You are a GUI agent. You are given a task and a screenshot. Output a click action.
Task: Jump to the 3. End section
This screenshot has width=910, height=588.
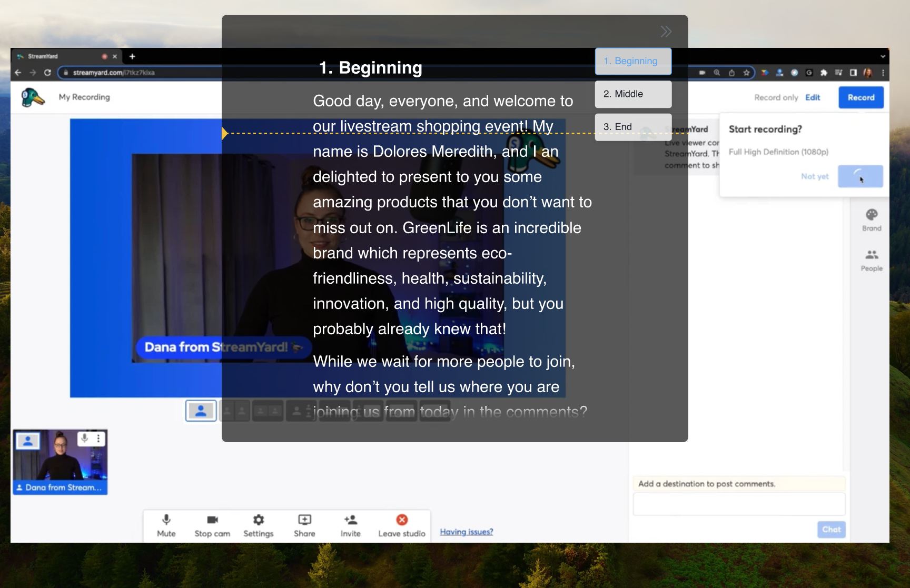tap(633, 127)
